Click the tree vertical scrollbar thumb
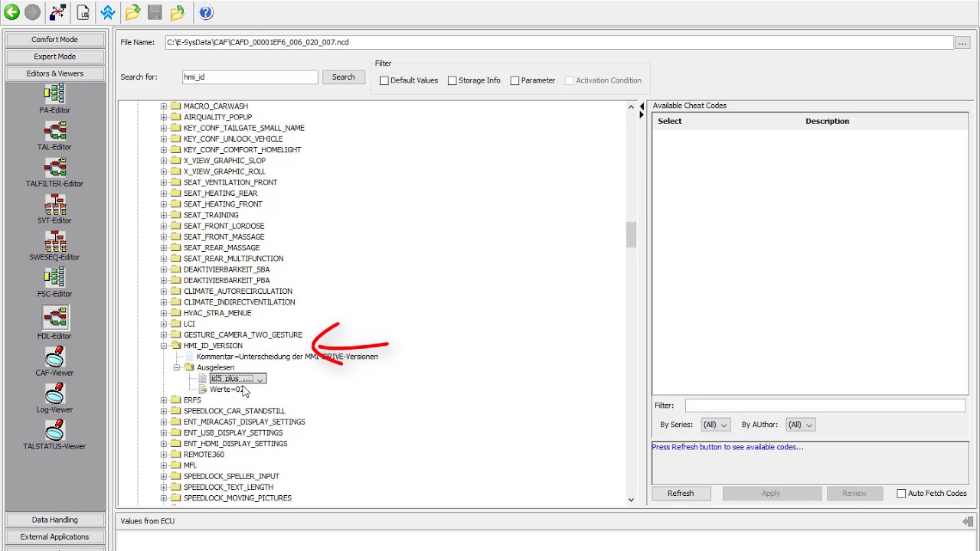980x551 pixels. (631, 235)
